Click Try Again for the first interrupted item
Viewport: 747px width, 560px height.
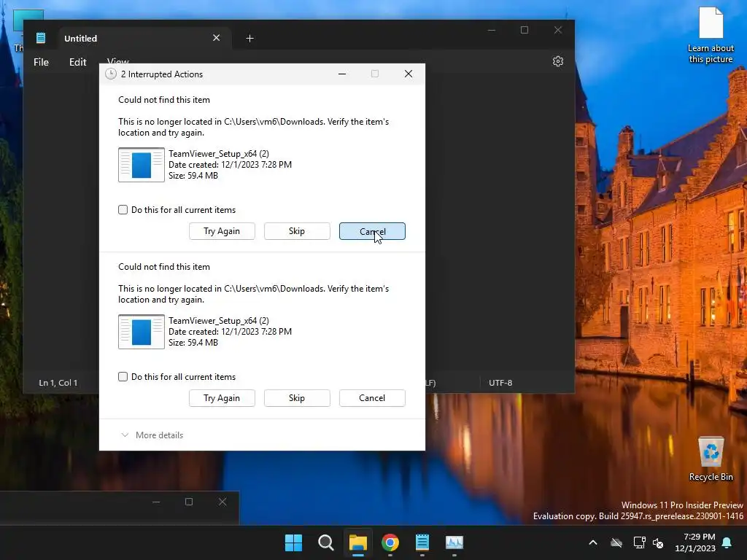click(222, 231)
